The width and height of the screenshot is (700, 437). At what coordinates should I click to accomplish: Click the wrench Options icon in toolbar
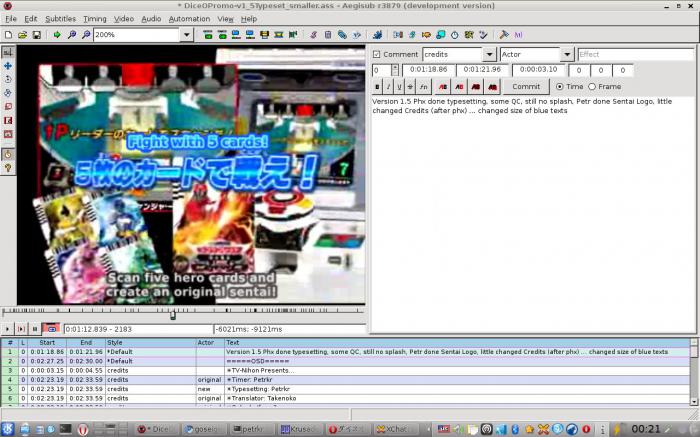click(504, 34)
